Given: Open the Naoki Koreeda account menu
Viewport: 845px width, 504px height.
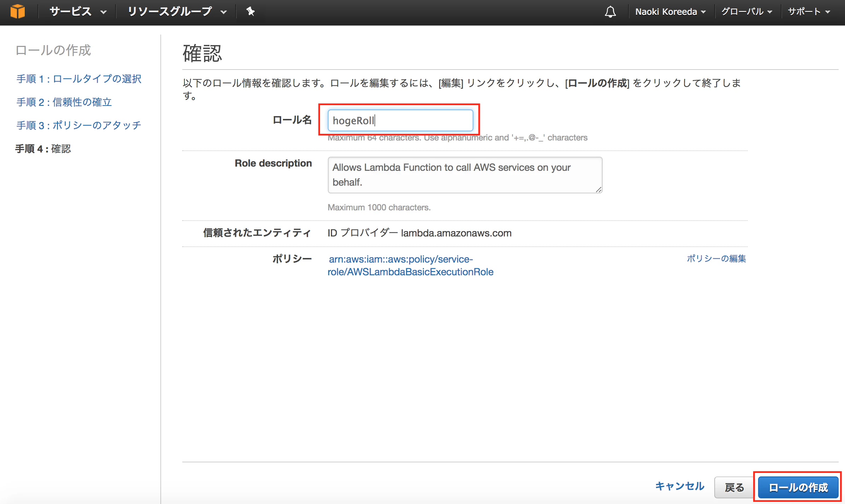Looking at the screenshot, I should pos(670,12).
